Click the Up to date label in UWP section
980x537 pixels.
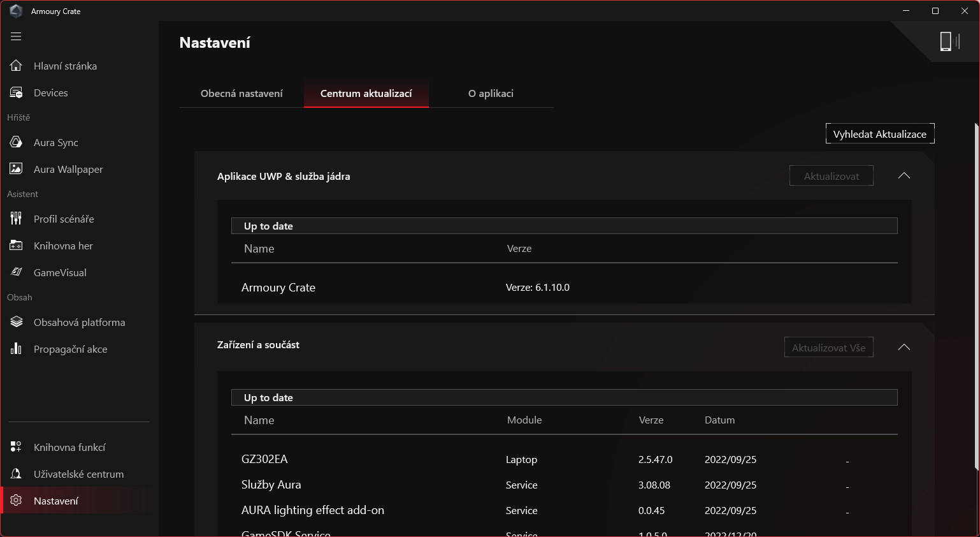point(269,226)
